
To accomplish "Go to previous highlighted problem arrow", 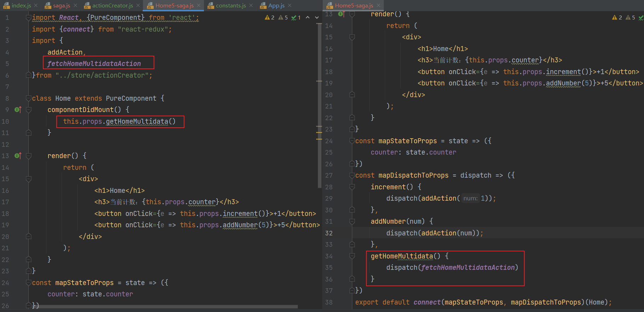I will [x=308, y=17].
